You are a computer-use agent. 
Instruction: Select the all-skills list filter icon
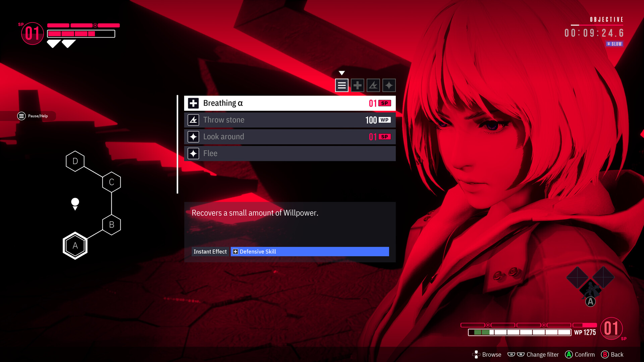341,85
